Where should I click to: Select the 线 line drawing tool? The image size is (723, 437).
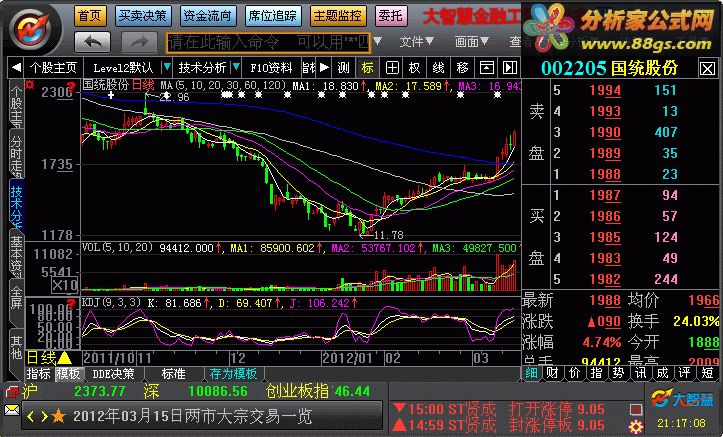coord(439,68)
